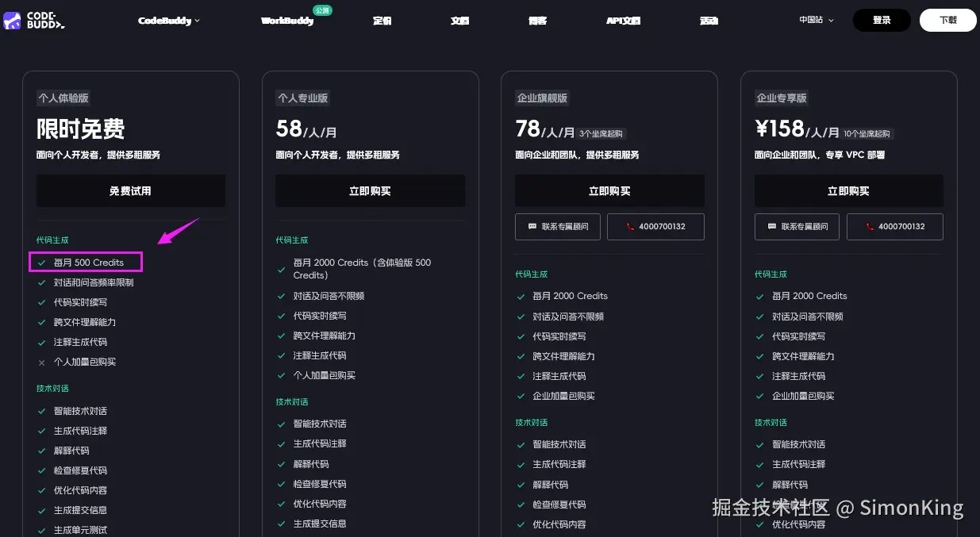Click 立即购买 under 企业专享版
The height and width of the screenshot is (537, 980).
pos(849,191)
